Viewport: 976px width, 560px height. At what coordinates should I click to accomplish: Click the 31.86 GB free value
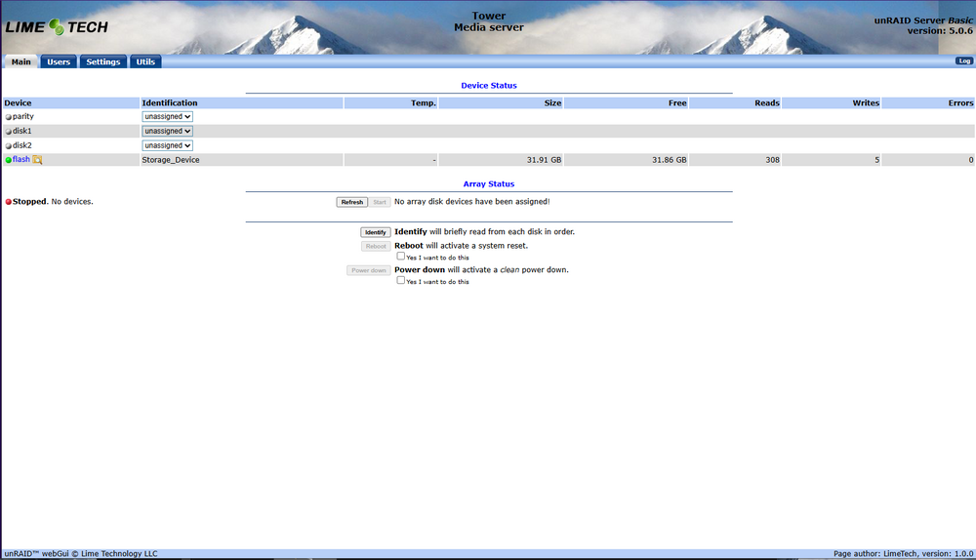tap(670, 160)
